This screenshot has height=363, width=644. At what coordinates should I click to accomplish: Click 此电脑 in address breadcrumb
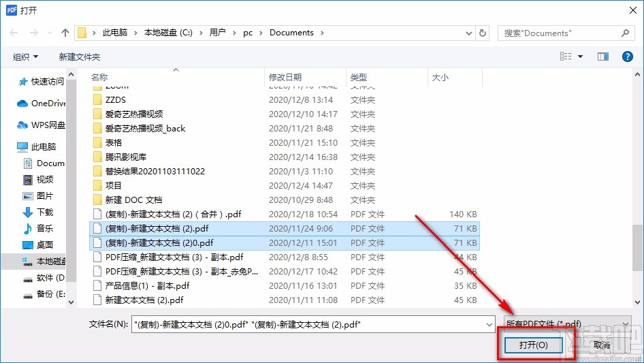115,33
